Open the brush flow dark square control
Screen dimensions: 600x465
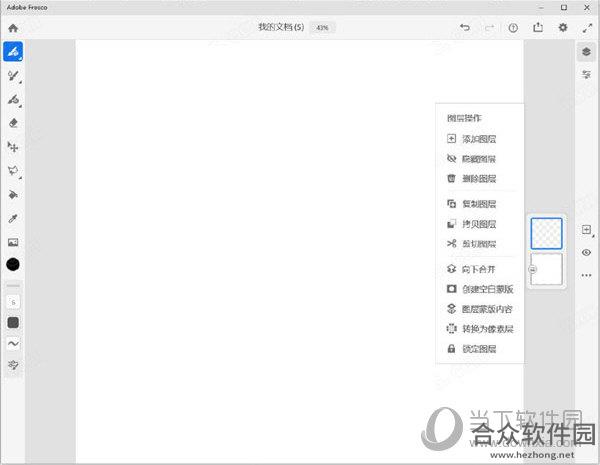pos(13,323)
